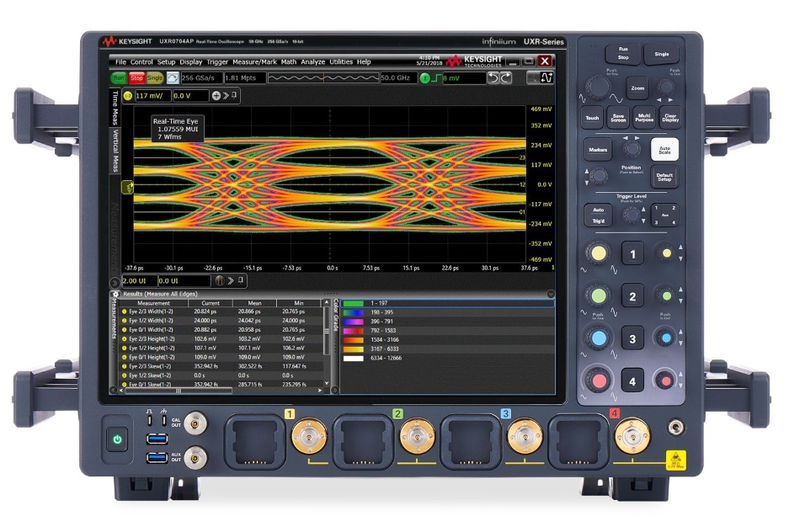805x532 pixels.
Task: Toggle Touch mode on the front panel
Action: pos(594,118)
